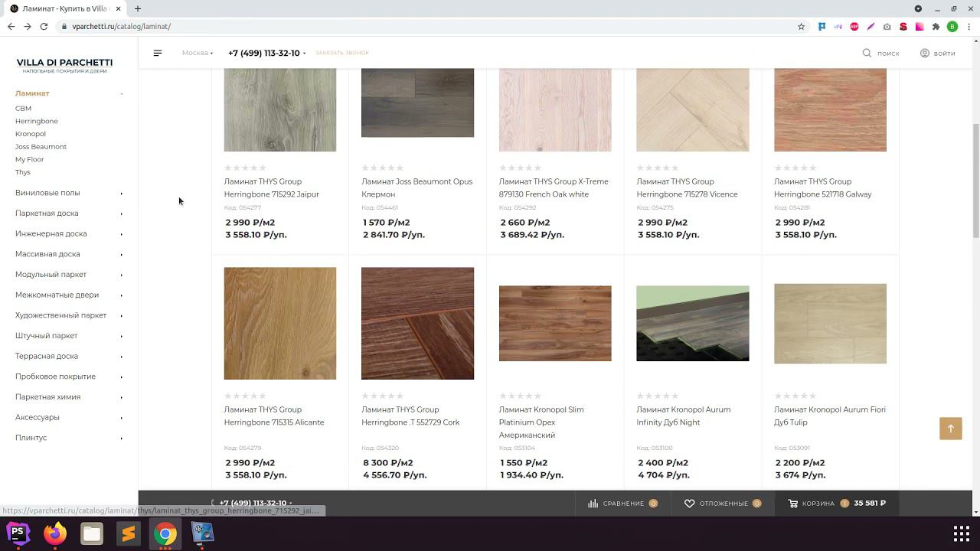
Task: Open the Joss Beaumont subcategory link
Action: [x=41, y=146]
